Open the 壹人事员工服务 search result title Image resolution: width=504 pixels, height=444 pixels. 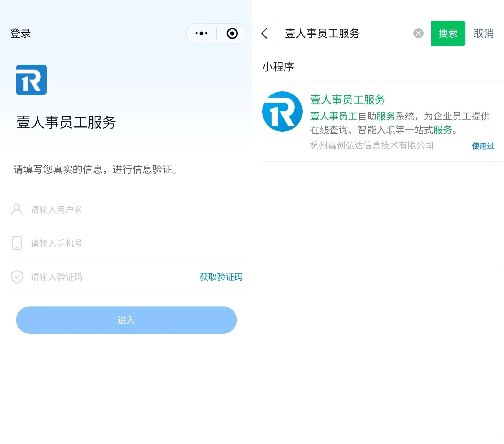click(x=347, y=100)
